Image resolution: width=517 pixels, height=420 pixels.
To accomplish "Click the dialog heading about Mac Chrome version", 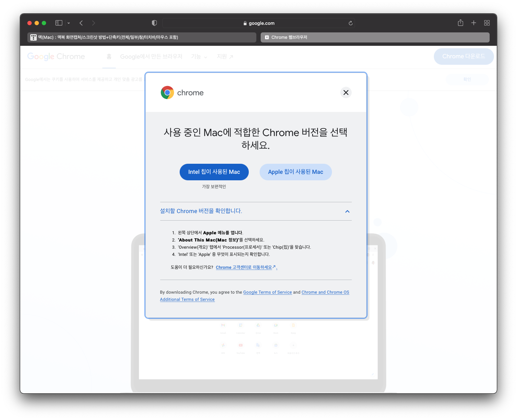I will [256, 139].
